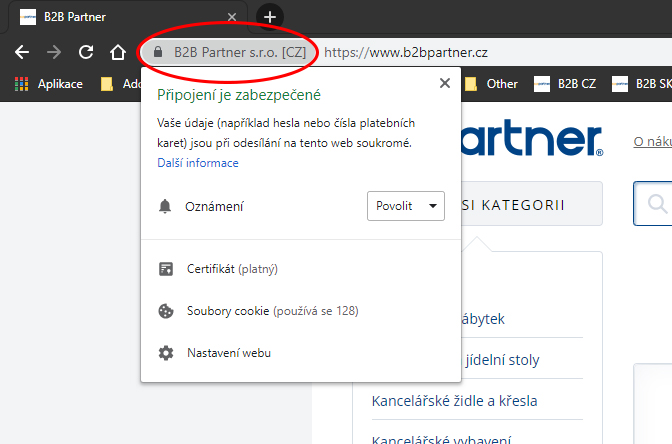Click the URL https://www.b2bpartner.cz

406,53
